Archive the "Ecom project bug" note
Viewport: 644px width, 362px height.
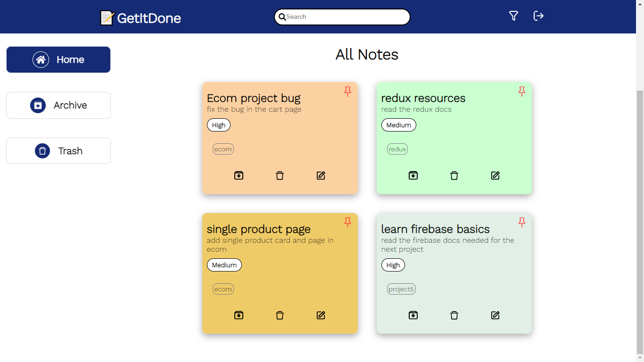tap(239, 175)
